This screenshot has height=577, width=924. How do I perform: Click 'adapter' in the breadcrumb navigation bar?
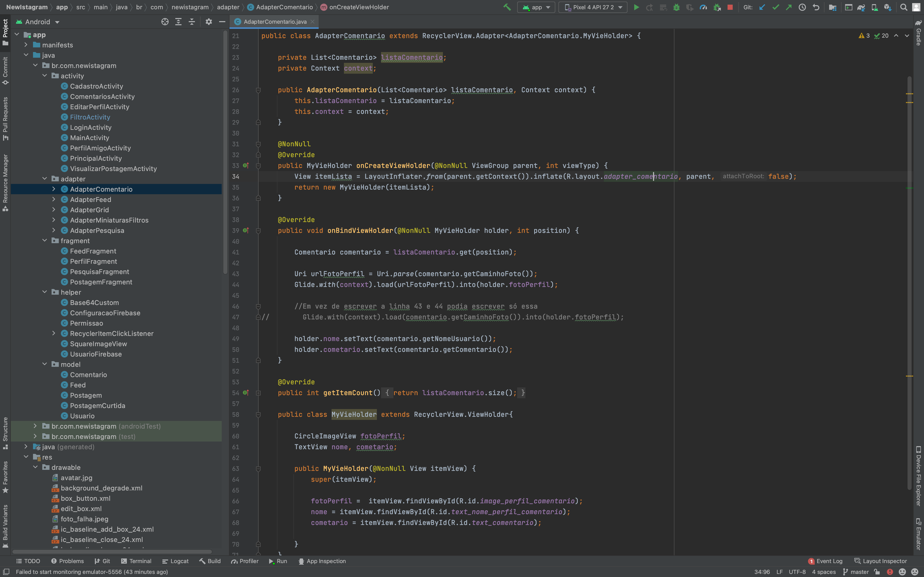point(228,7)
